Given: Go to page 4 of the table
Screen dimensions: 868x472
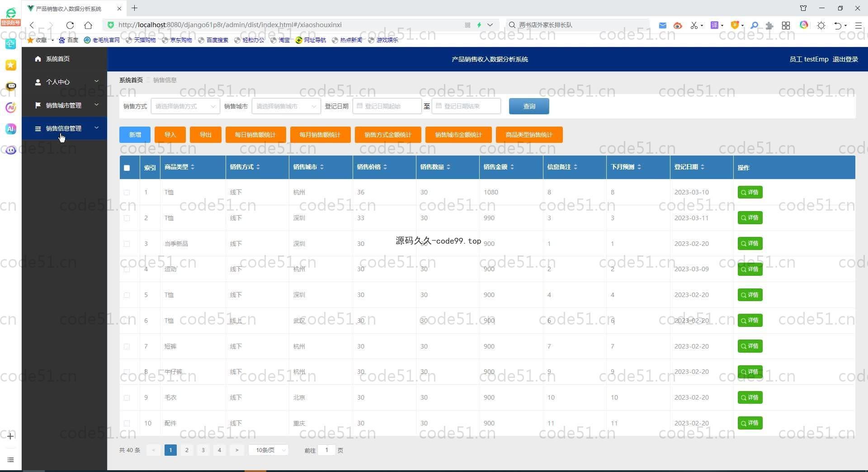Looking at the screenshot, I should [x=219, y=450].
